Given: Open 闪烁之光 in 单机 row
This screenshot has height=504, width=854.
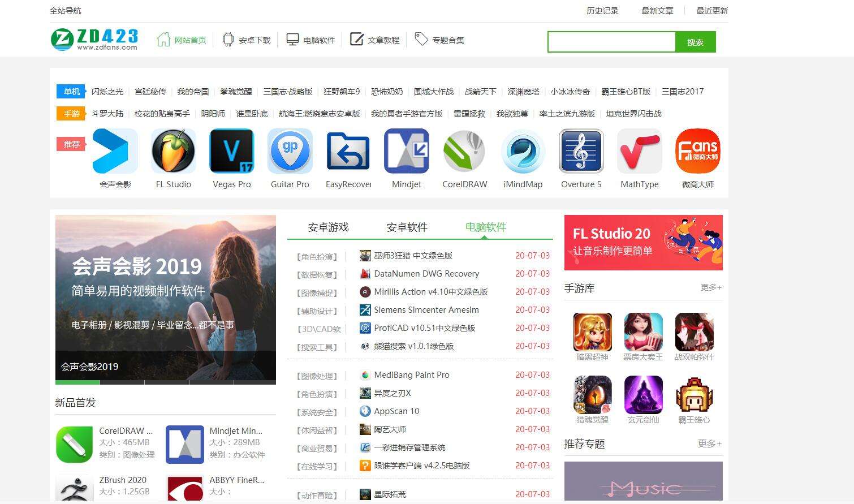Looking at the screenshot, I should (107, 92).
